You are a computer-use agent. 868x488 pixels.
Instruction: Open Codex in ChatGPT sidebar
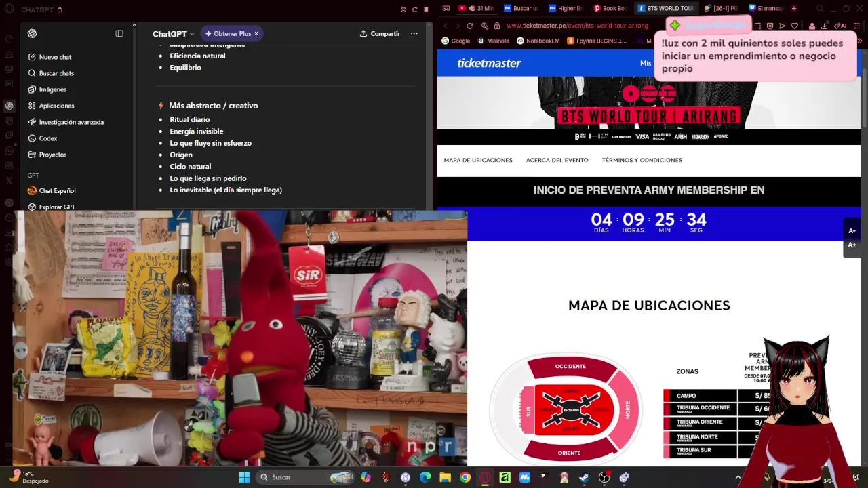tap(43, 138)
